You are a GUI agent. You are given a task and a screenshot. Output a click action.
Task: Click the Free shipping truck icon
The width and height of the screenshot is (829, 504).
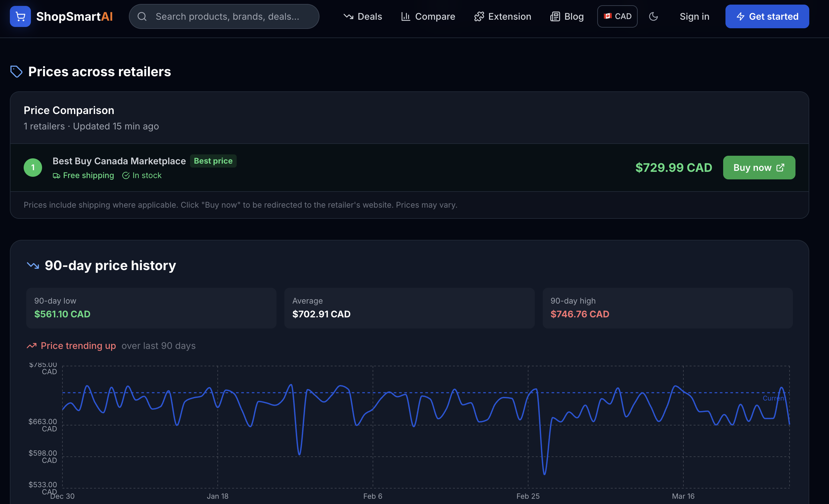coord(56,176)
